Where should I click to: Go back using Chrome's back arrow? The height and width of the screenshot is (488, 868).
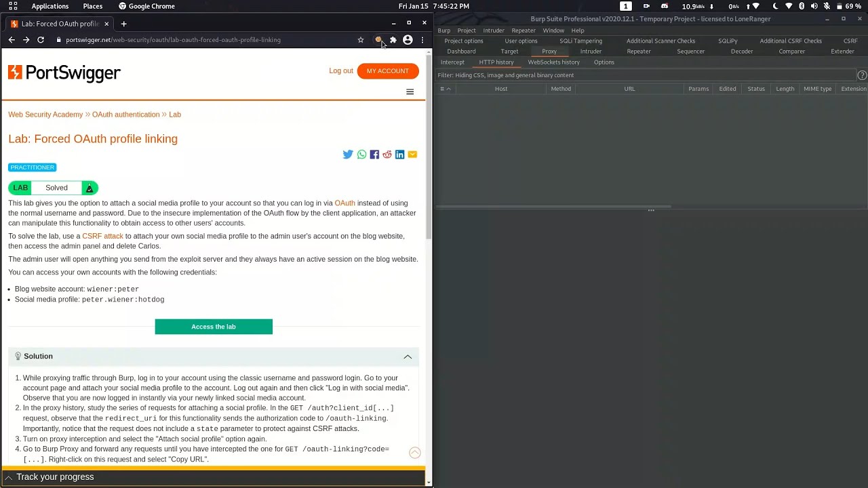[12, 40]
